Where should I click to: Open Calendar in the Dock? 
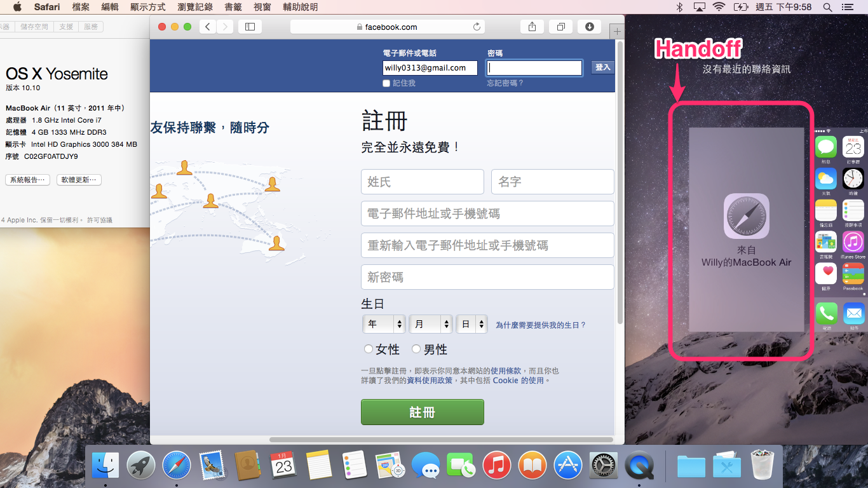pyautogui.click(x=283, y=465)
